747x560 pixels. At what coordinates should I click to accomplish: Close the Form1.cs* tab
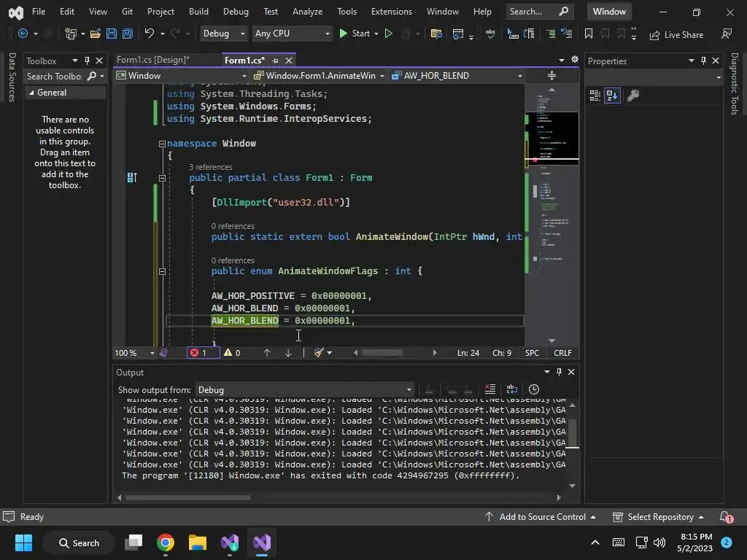(289, 61)
